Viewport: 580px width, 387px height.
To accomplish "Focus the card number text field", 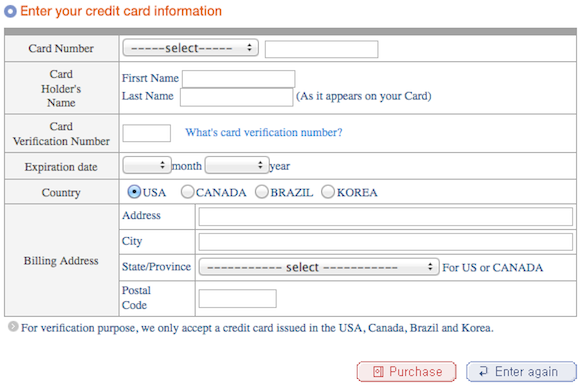I will click(321, 49).
